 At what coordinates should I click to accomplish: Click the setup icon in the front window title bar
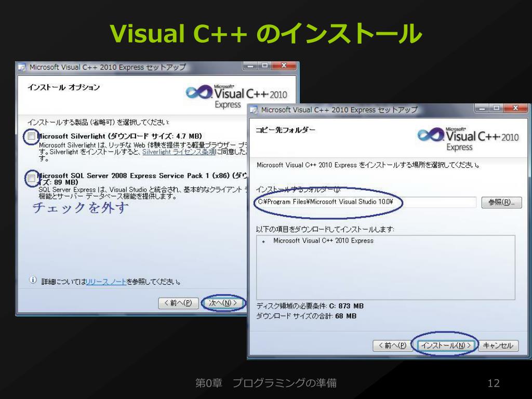254,110
